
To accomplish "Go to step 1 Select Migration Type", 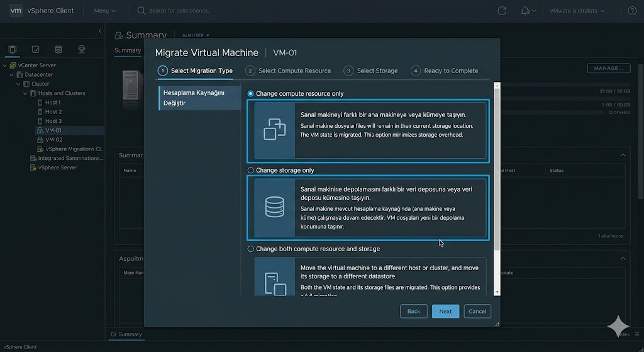I will [x=195, y=71].
